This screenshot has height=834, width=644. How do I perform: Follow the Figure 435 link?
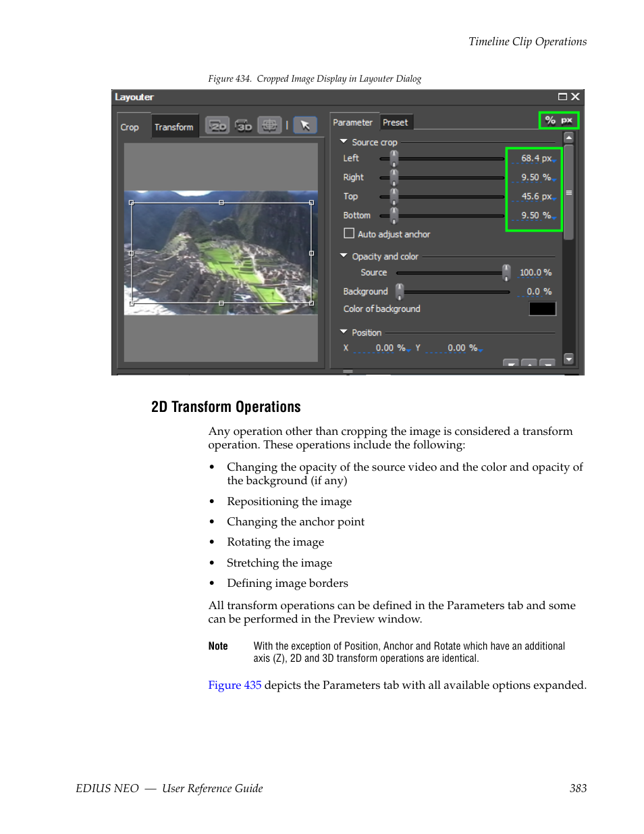tap(235, 685)
